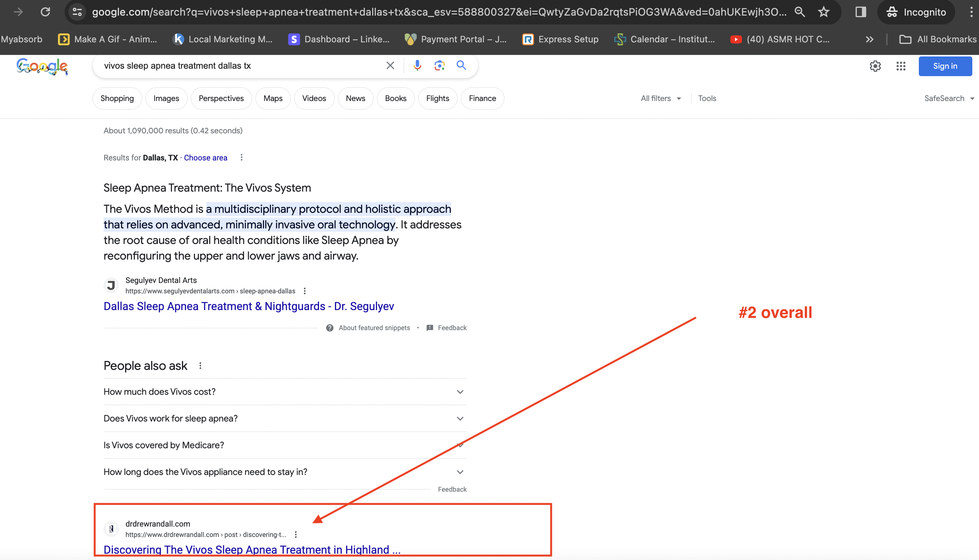Viewport: 979px width, 560px height.
Task: Switch to the News tab
Action: point(355,98)
